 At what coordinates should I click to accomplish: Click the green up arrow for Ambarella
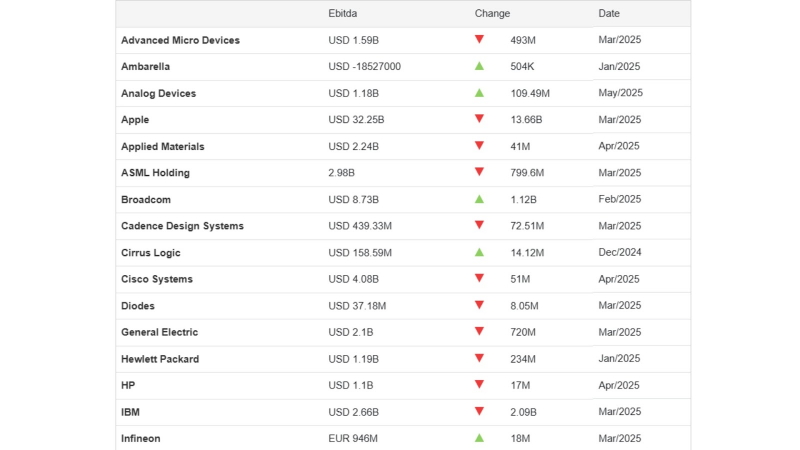(x=479, y=66)
